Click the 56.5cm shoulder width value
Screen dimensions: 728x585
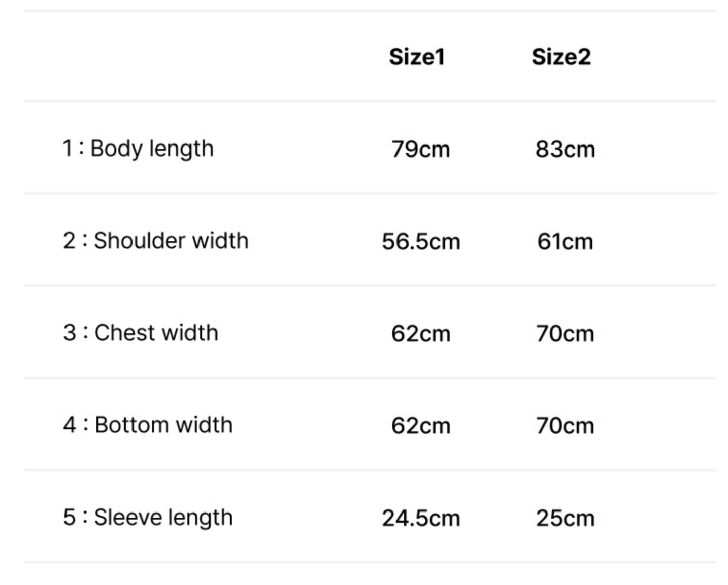[x=421, y=242]
